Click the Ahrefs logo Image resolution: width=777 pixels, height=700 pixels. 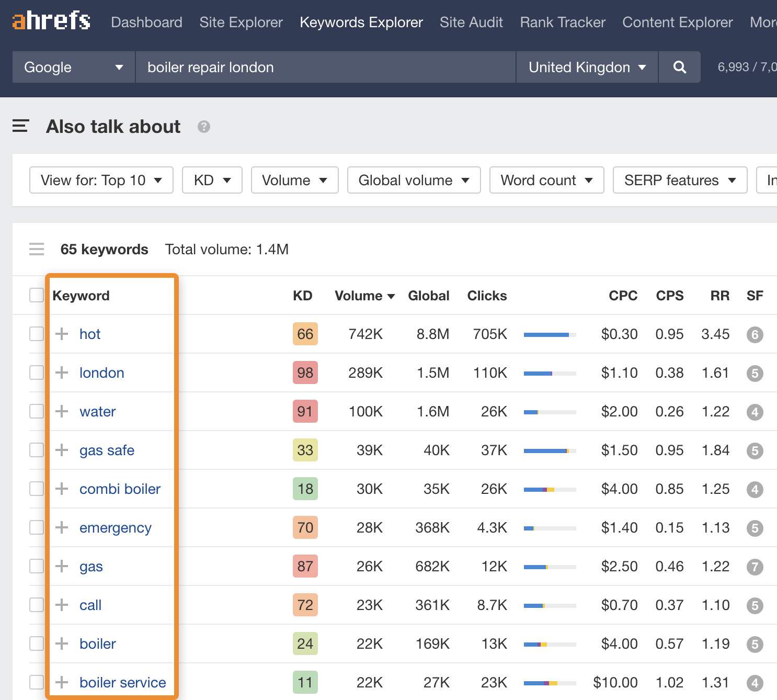(51, 21)
